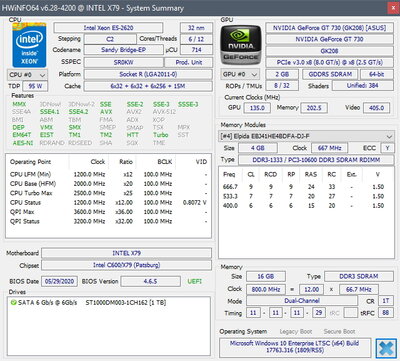Click the INTEL X79 motherboard field
The width and height of the screenshot is (400, 361).
[127, 253]
